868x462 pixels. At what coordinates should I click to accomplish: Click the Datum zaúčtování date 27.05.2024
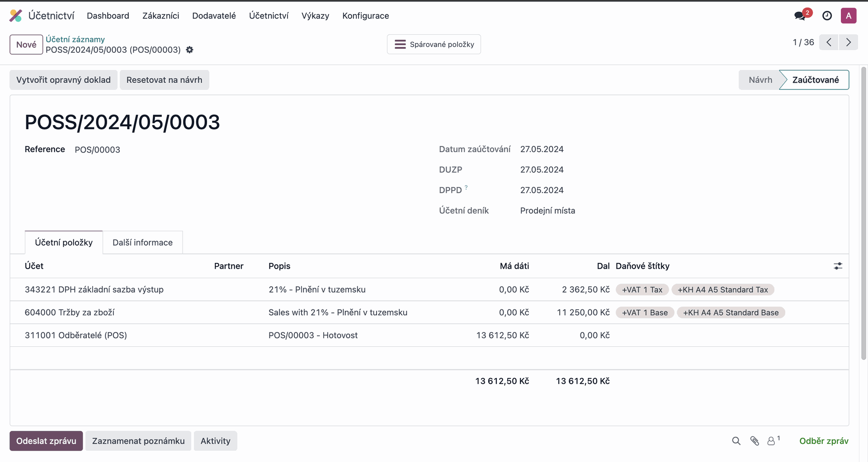542,149
